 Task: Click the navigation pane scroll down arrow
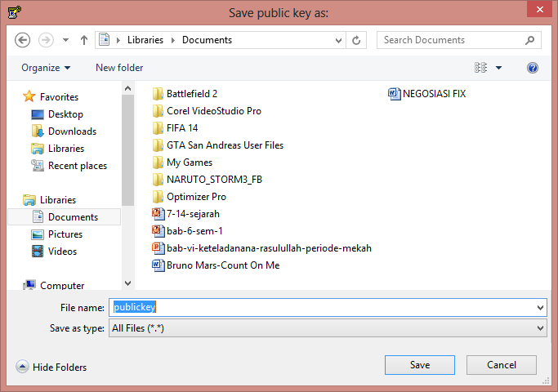(128, 283)
